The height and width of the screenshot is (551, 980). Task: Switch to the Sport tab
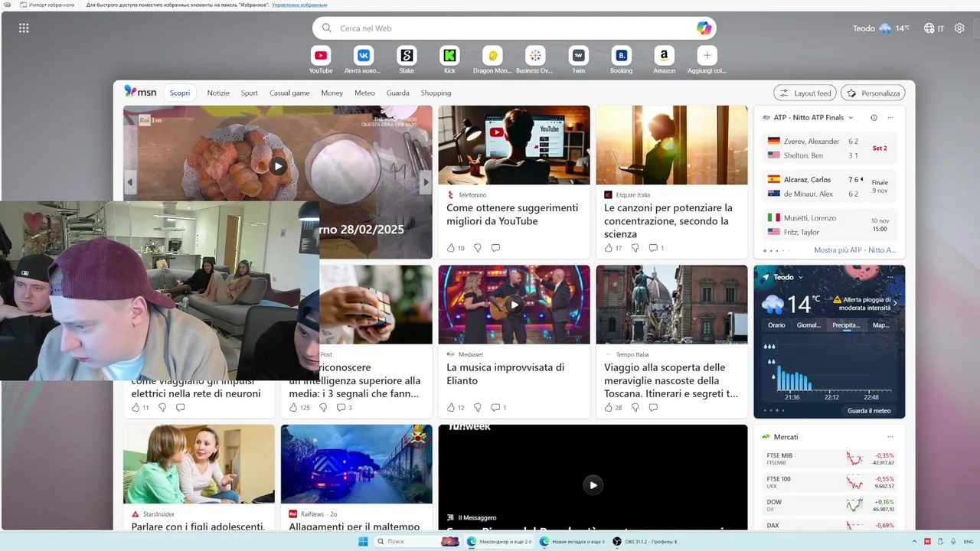(x=250, y=93)
